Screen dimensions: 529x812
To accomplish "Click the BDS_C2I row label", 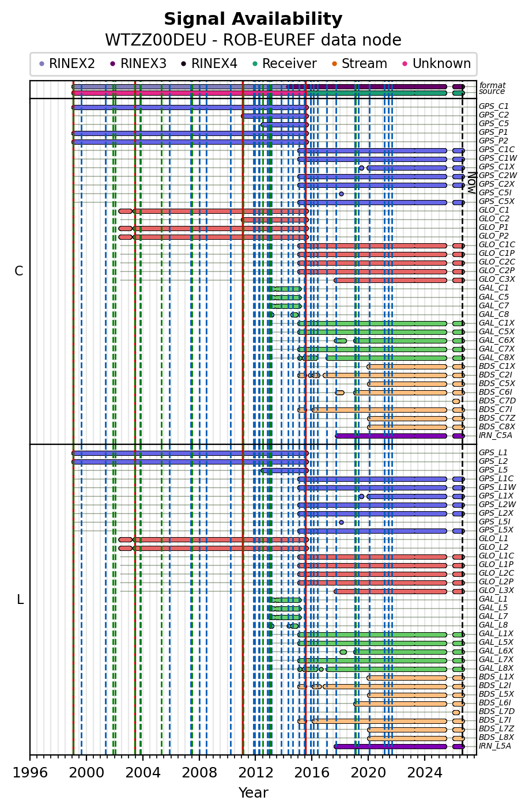I will (x=495, y=375).
